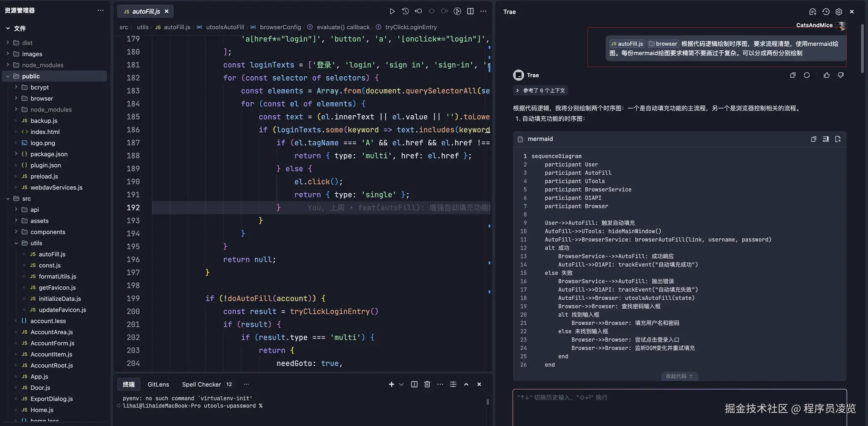
Task: Switch to the 终端 terminal tab
Action: coord(128,384)
